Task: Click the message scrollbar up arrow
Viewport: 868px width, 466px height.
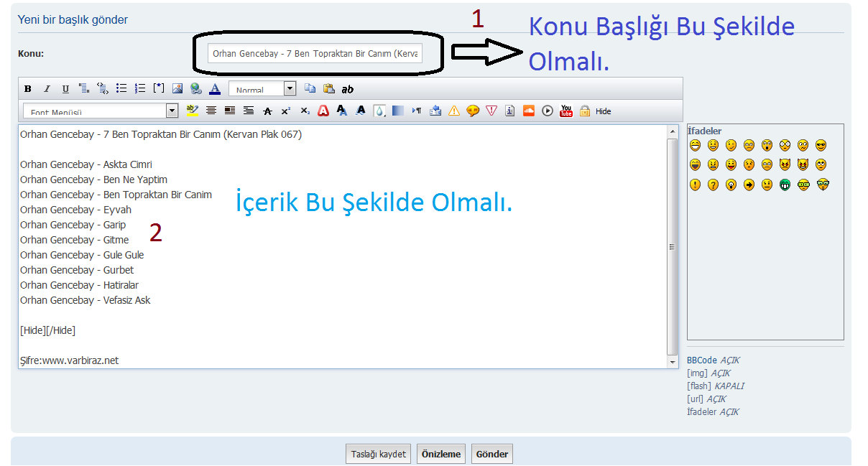Action: 673,132
